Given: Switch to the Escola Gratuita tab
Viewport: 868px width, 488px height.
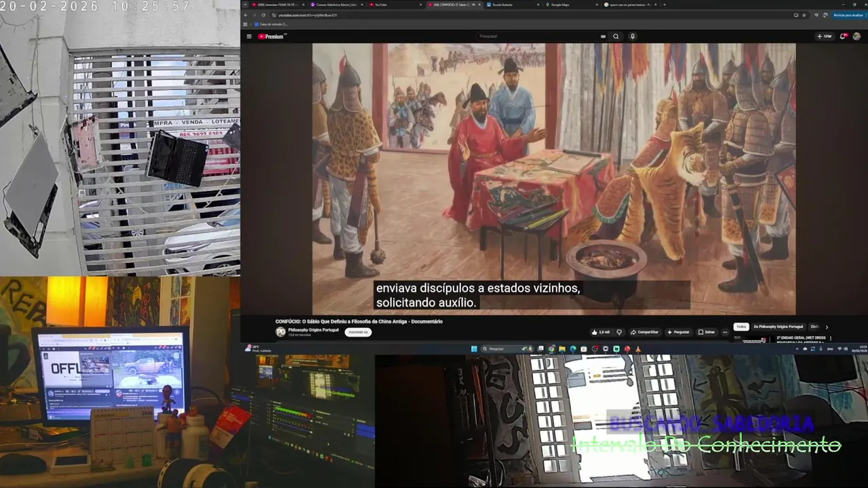Looking at the screenshot, I should (x=512, y=5).
